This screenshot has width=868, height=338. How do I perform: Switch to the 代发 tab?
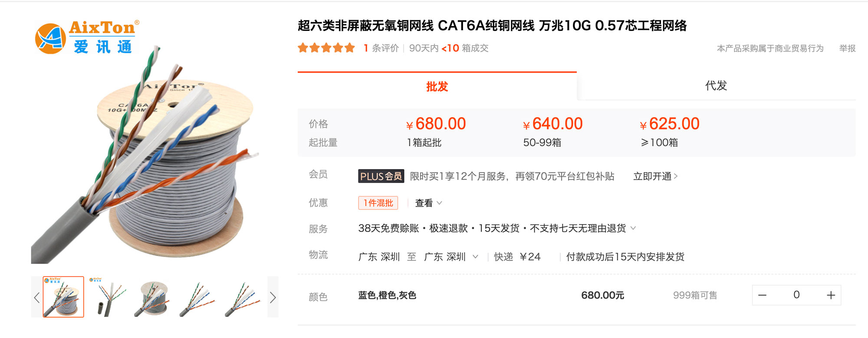coord(716,86)
